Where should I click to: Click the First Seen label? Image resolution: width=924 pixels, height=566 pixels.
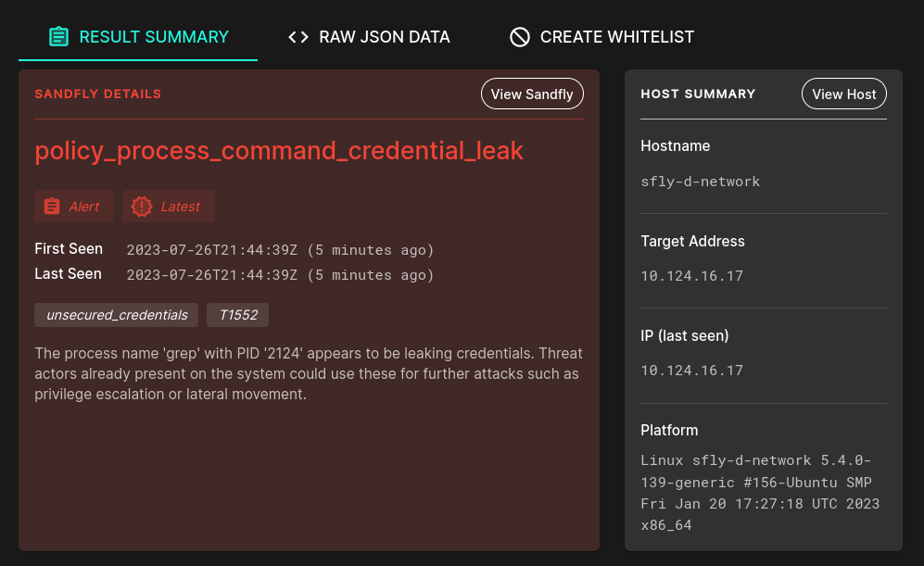click(x=69, y=248)
